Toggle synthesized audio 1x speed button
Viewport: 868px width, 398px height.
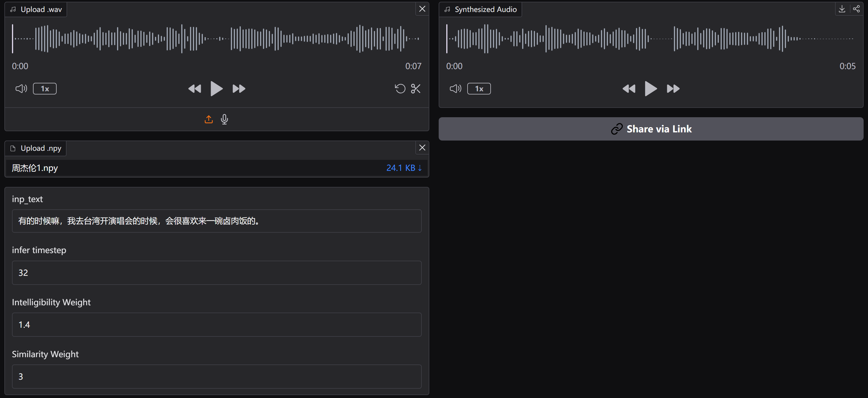[479, 89]
